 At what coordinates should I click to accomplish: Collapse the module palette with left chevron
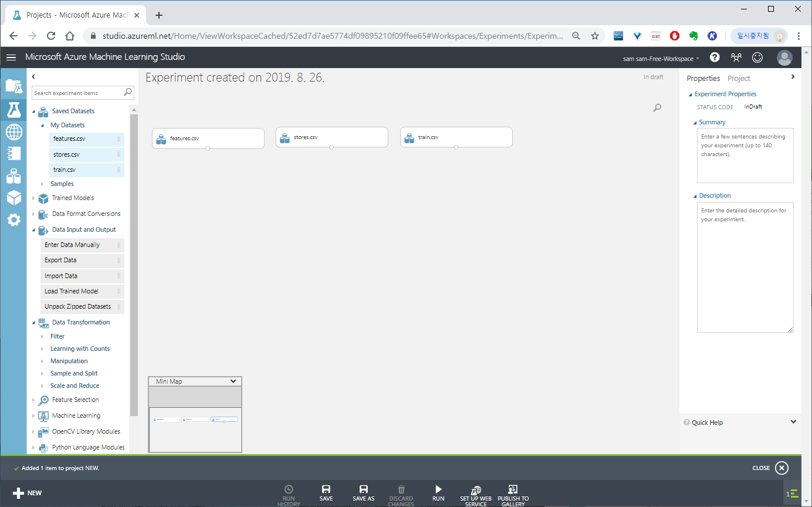[34, 76]
